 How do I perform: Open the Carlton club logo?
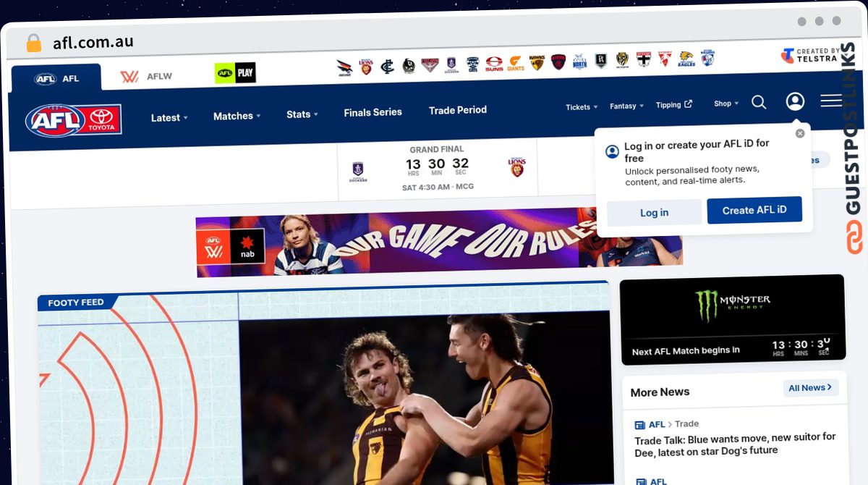click(x=387, y=66)
